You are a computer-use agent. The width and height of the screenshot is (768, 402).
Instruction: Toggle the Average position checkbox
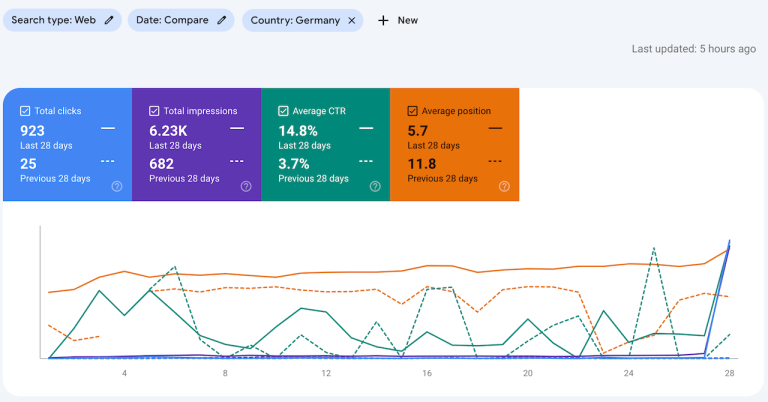click(x=412, y=111)
